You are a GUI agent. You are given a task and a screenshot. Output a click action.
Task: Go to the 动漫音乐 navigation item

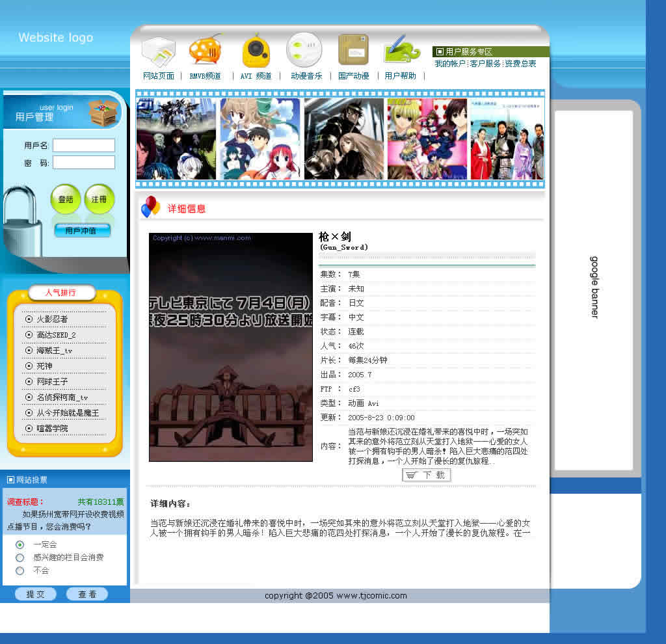tap(306, 76)
